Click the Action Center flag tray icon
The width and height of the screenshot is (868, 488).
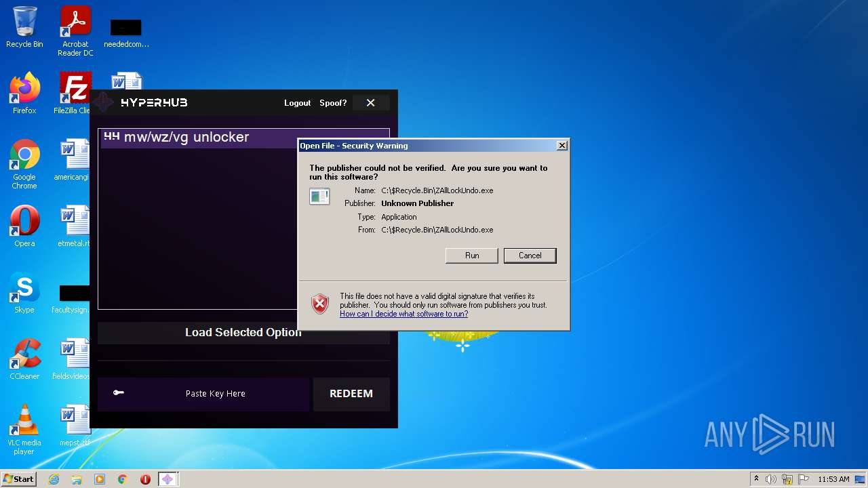click(x=803, y=479)
